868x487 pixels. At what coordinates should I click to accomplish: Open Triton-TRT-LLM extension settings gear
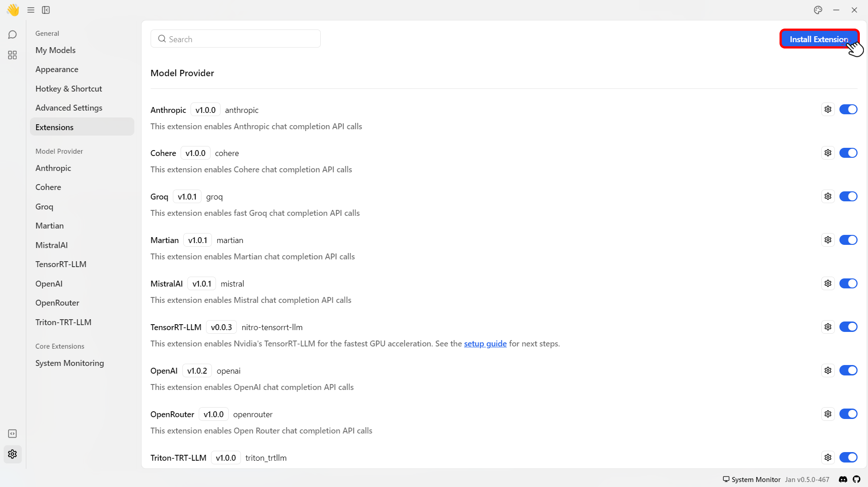[x=828, y=458]
